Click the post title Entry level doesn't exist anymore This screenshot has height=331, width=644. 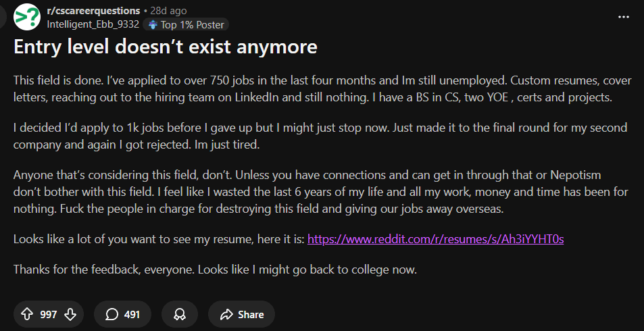coord(166,48)
